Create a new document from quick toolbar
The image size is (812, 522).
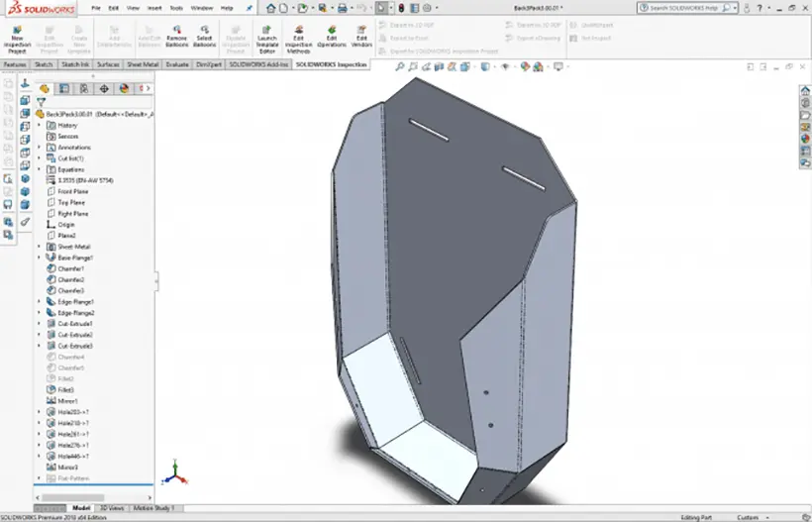click(x=283, y=8)
